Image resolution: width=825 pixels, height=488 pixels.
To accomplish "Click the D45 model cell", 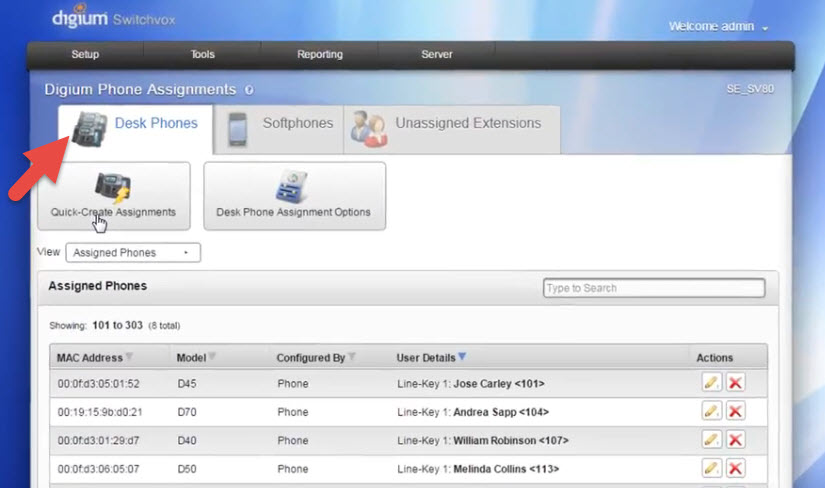I will pos(187,384).
